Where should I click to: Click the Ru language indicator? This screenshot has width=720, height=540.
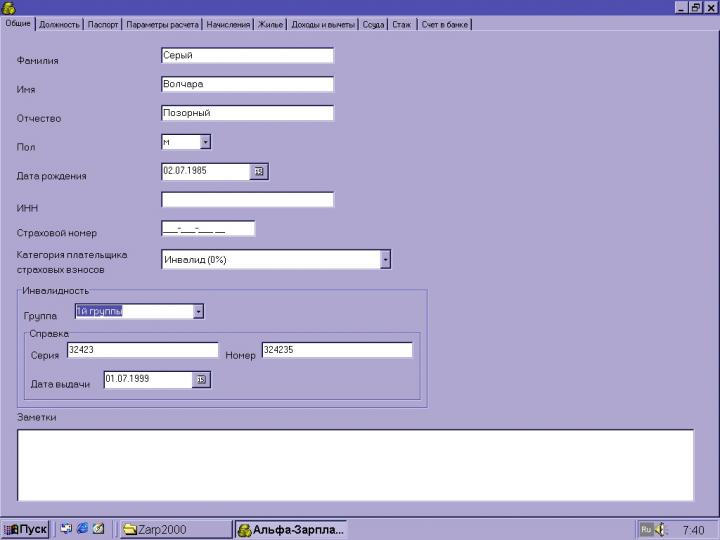tap(646, 529)
